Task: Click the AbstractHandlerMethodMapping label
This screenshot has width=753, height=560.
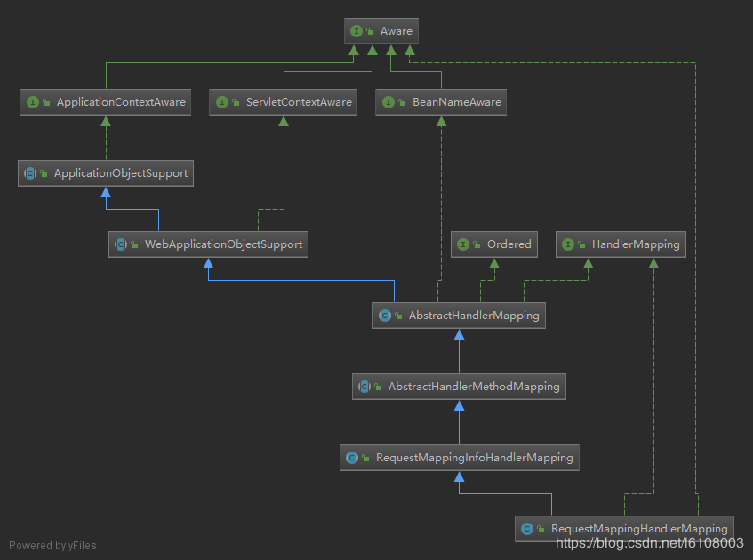Action: pos(474,387)
